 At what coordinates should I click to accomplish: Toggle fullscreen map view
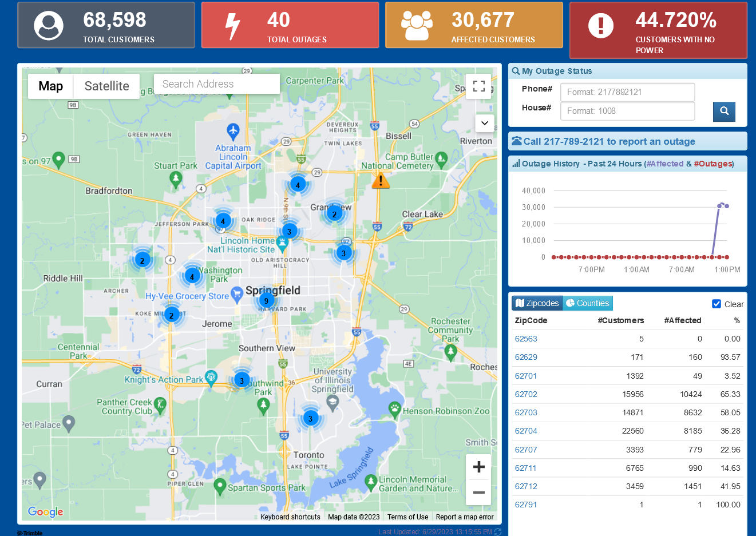(479, 86)
